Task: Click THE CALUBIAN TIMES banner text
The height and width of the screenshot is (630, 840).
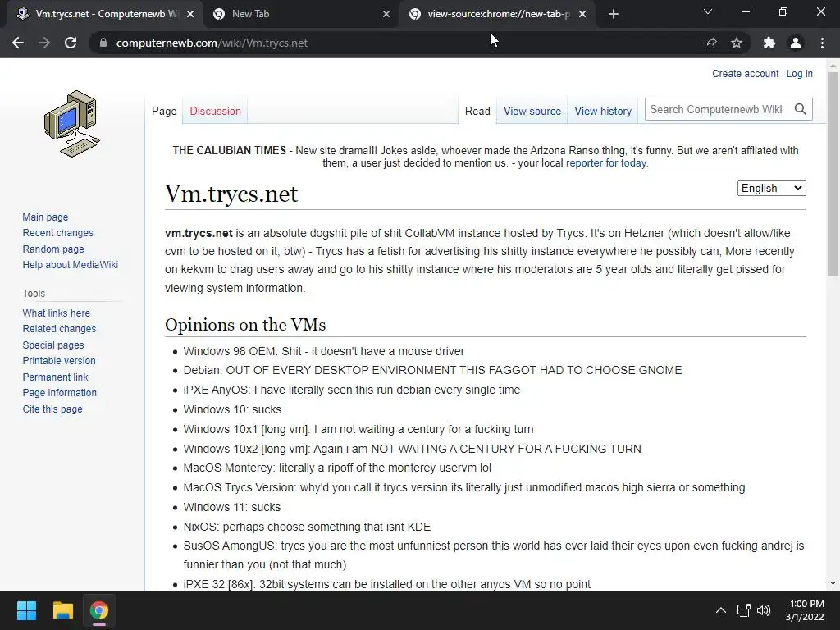Action: coord(230,151)
